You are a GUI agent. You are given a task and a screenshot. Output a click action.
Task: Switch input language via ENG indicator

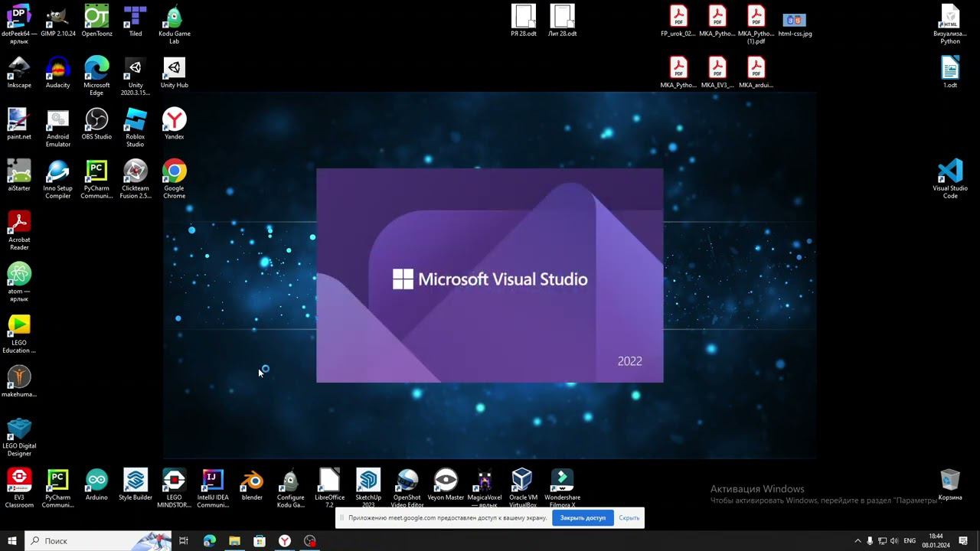910,541
